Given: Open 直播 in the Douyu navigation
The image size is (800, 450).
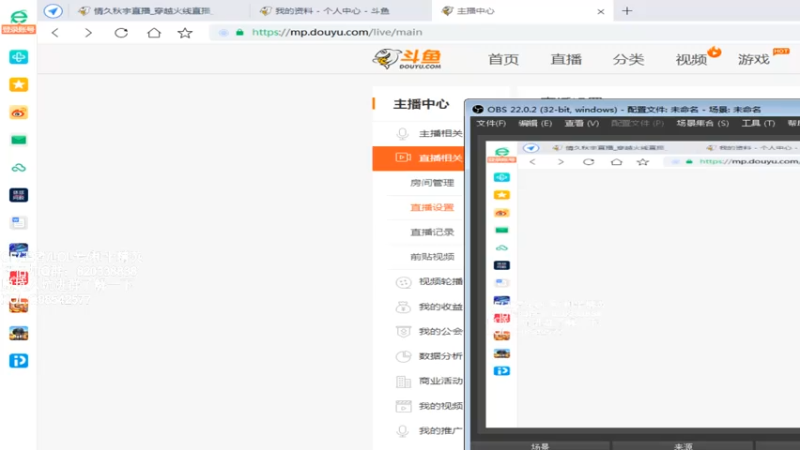Looking at the screenshot, I should (566, 59).
